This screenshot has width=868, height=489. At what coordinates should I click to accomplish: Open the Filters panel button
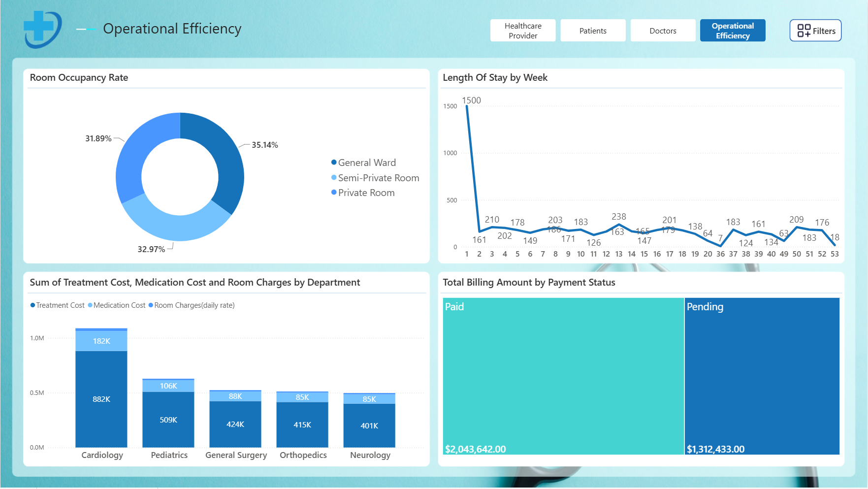[815, 31]
